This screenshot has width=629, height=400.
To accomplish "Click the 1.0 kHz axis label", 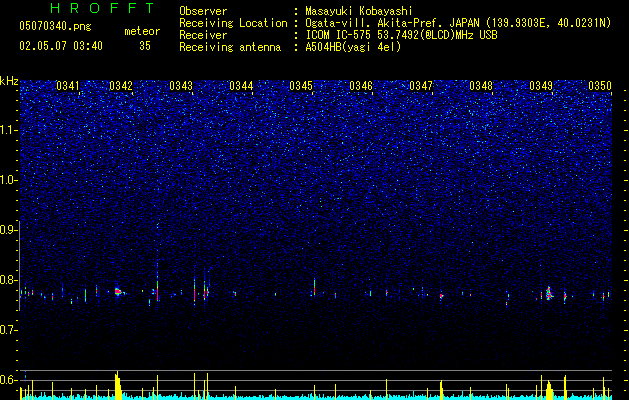I will pos(8,180).
